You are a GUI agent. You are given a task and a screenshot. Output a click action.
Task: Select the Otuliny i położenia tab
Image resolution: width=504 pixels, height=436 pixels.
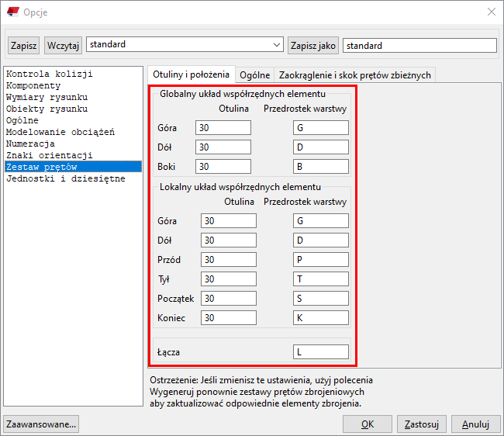click(191, 74)
